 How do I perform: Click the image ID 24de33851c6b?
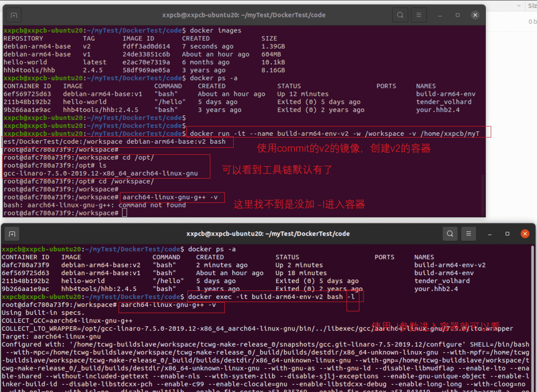146,54
